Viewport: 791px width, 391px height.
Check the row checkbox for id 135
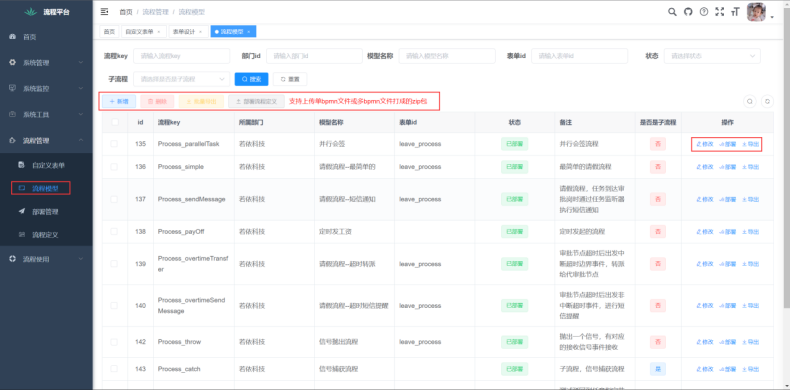(x=115, y=144)
